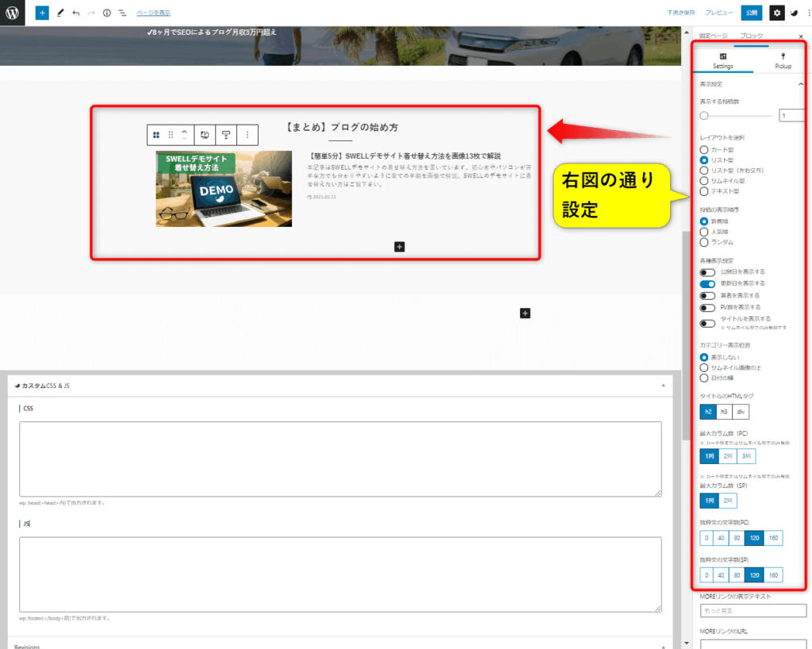Image resolution: width=812 pixels, height=649 pixels.
Task: Collapse the カスタムCSS & JS panel
Action: (x=664, y=386)
